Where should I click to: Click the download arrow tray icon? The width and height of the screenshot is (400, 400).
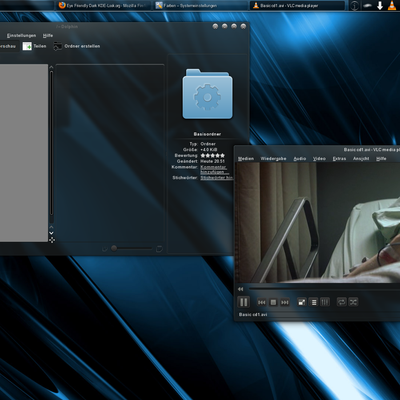[x=380, y=5]
